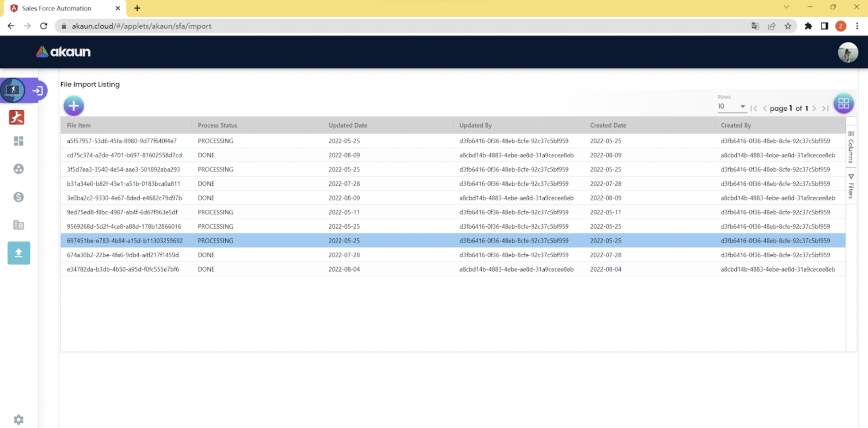Select row cd75c374-a2de-4701-b697-81602558d7cd
868x428 pixels.
(x=124, y=155)
